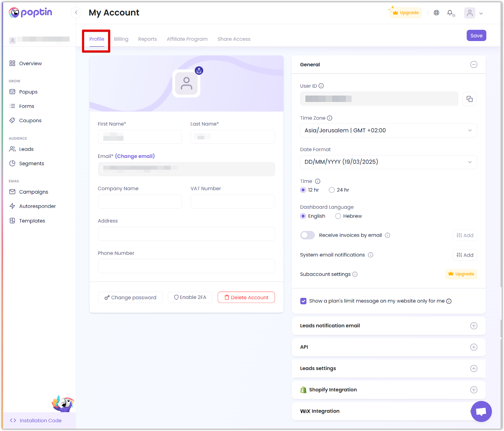The width and height of the screenshot is (504, 431).
Task: Uncheck the plan's limit message checkbox
Action: pyautogui.click(x=303, y=301)
